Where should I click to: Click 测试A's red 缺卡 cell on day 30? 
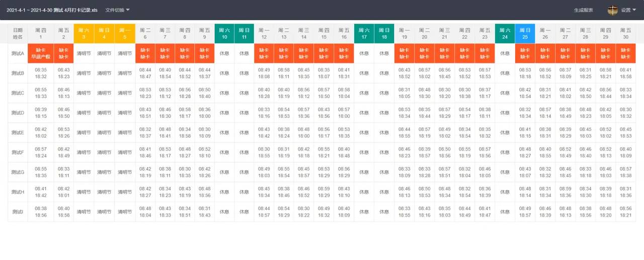626,53
